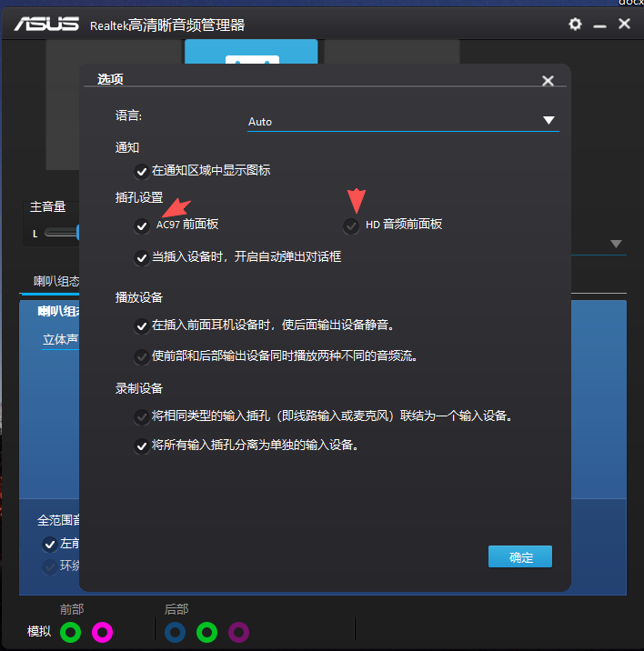Click the purple rear panel jack

point(238,631)
